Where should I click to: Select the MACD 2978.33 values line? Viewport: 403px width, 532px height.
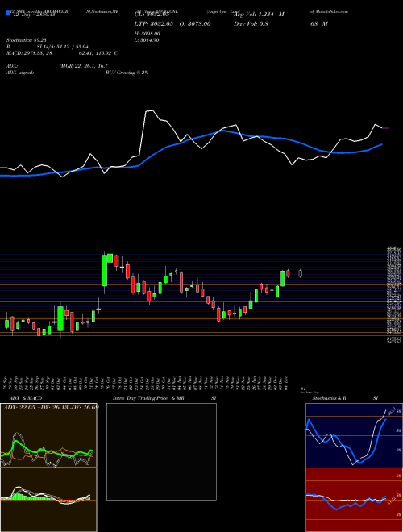click(62, 53)
